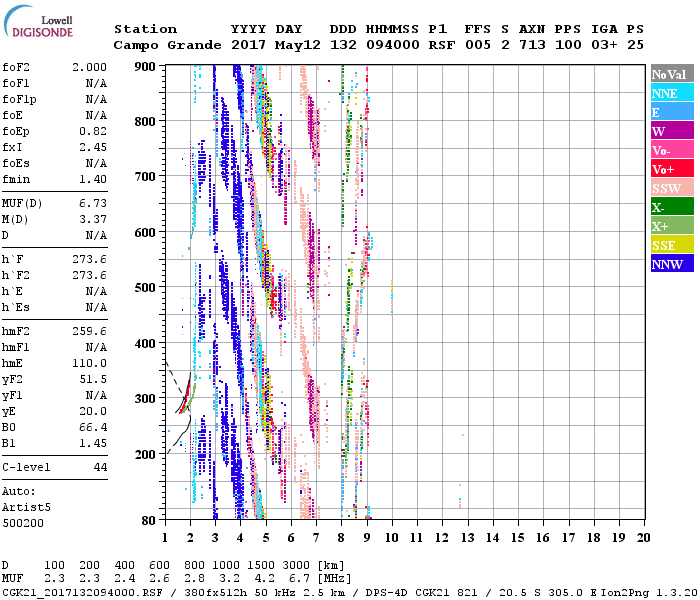Viewport: 700px width, 600px height.
Task: Click the 094000 time value
Action: (392, 45)
